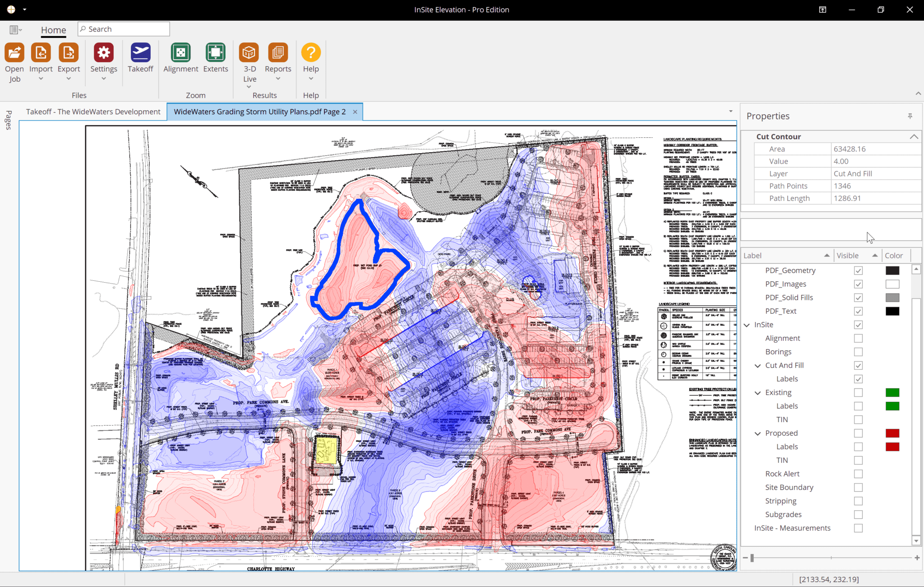
Task: Select the Import tool
Action: click(x=41, y=59)
